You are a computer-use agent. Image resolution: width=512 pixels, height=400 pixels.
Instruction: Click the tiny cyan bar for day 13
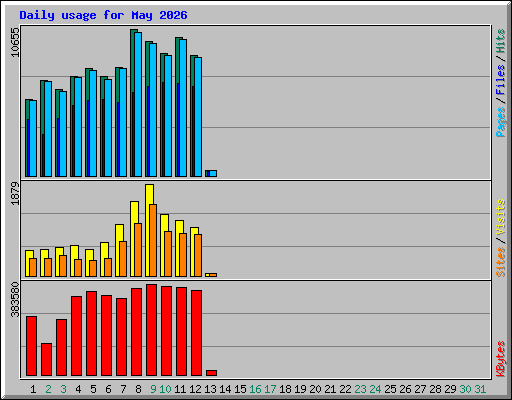(x=213, y=173)
